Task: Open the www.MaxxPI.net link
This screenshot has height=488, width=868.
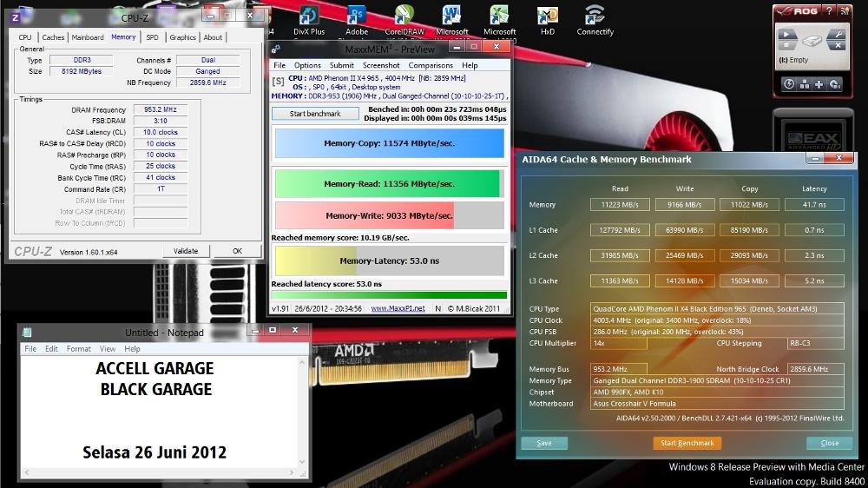Action: pos(398,308)
